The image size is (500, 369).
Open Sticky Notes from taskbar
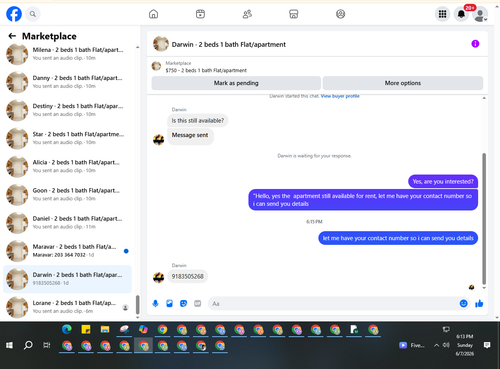click(86, 330)
